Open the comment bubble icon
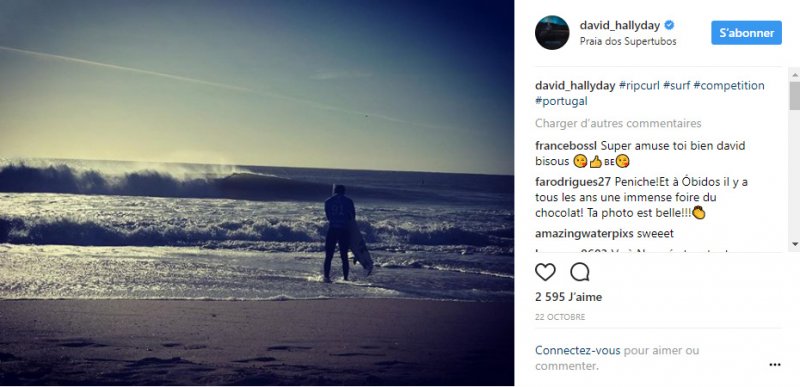The width and height of the screenshot is (800, 387). click(580, 272)
